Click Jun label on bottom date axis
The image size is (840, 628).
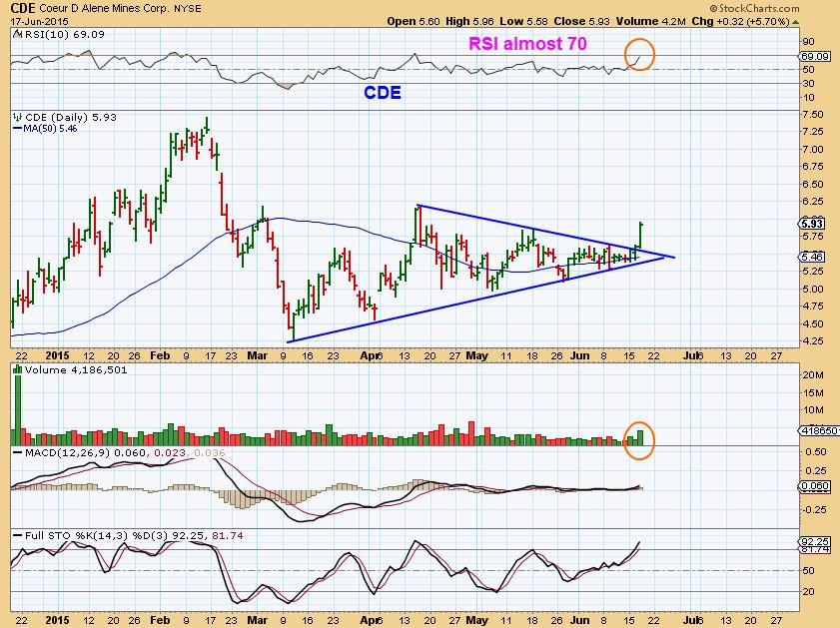point(580,620)
